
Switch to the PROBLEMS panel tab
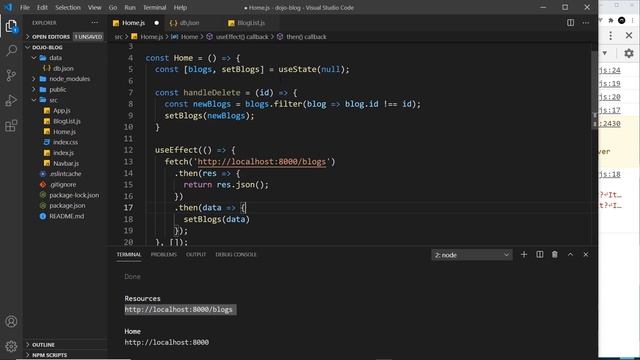164,255
